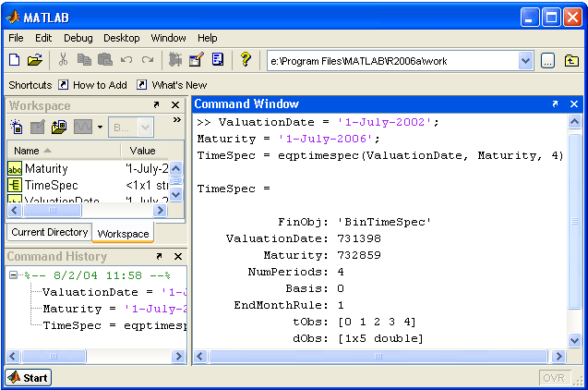This screenshot has height=390, width=588.
Task: Open a file with the folder icon
Action: [35, 60]
